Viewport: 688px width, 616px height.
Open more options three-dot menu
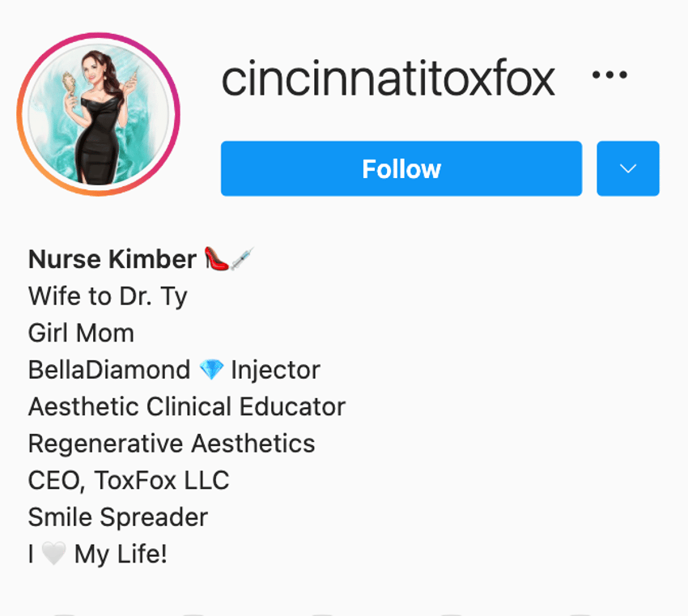point(609,76)
